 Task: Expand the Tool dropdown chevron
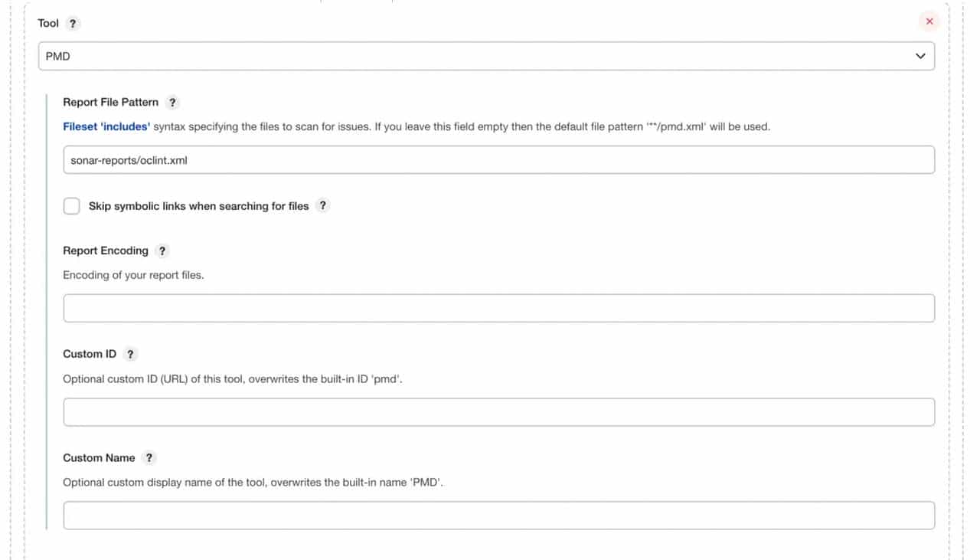click(920, 55)
